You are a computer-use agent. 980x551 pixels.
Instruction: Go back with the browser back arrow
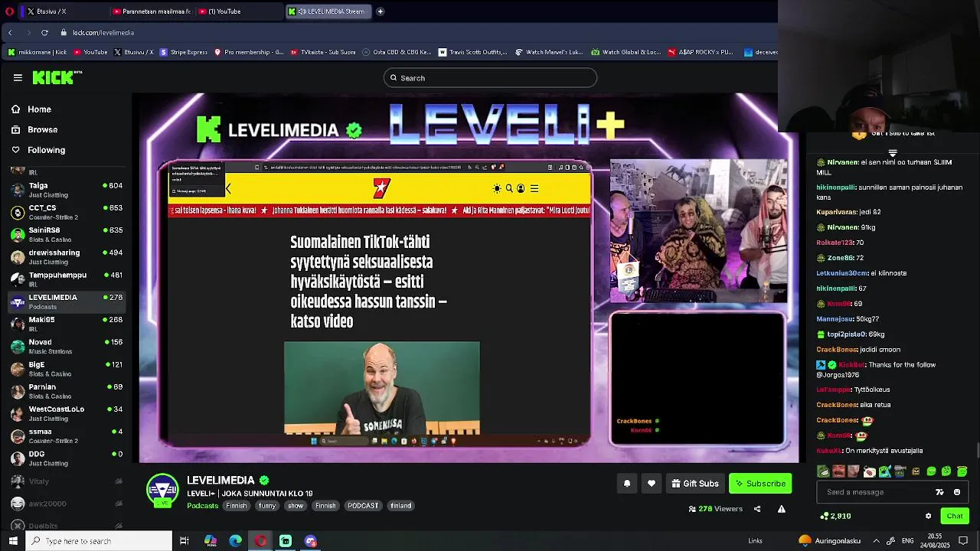click(10, 32)
